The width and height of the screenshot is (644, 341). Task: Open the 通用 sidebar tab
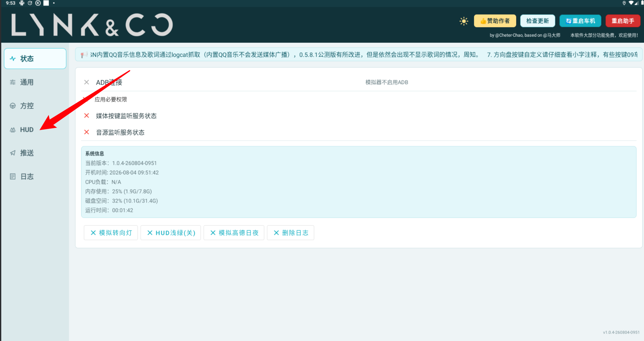(x=35, y=82)
